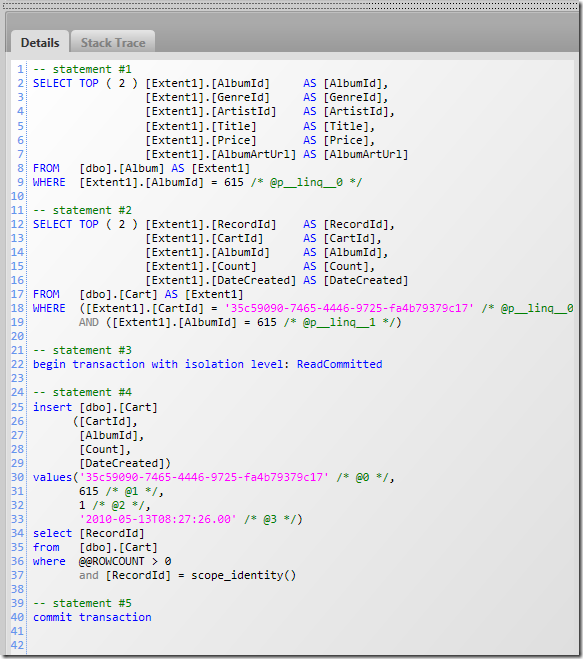Viewport: 583px width, 659px height.
Task: Click line number 22 in the gutter
Action: (x=18, y=364)
